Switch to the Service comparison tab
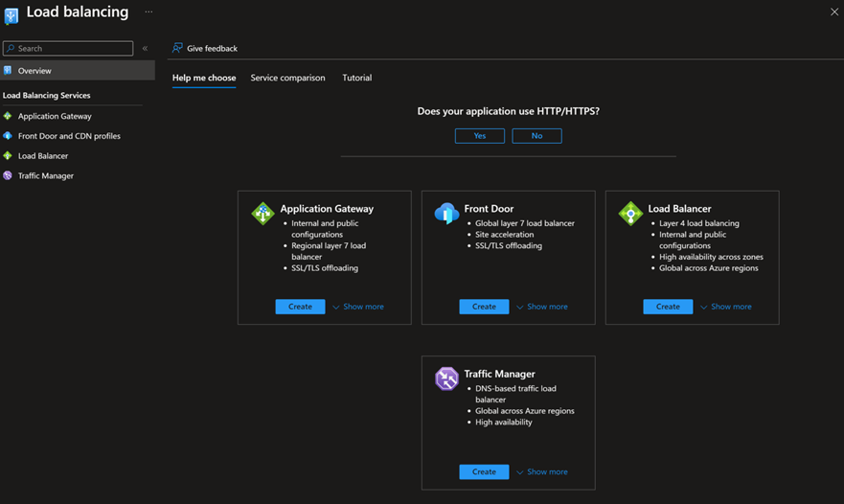The image size is (844, 504). (x=287, y=78)
